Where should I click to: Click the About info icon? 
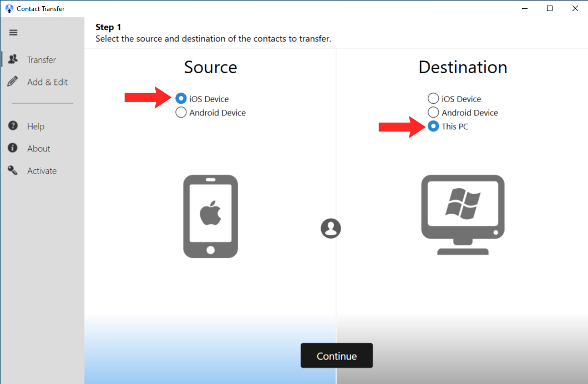coord(13,148)
